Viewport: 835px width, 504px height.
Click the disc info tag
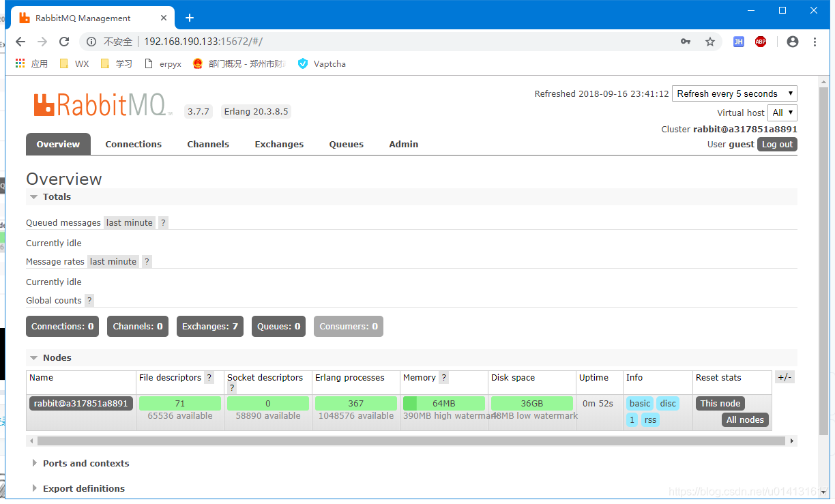668,404
